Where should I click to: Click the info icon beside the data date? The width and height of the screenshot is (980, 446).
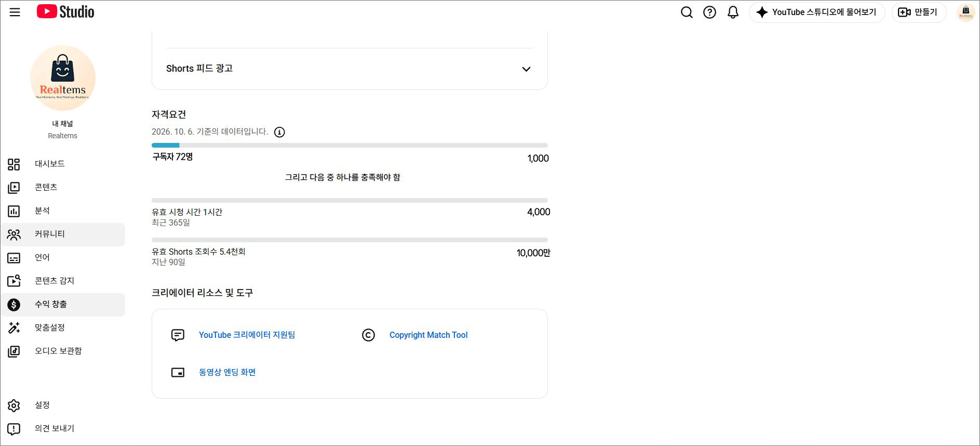tap(279, 132)
